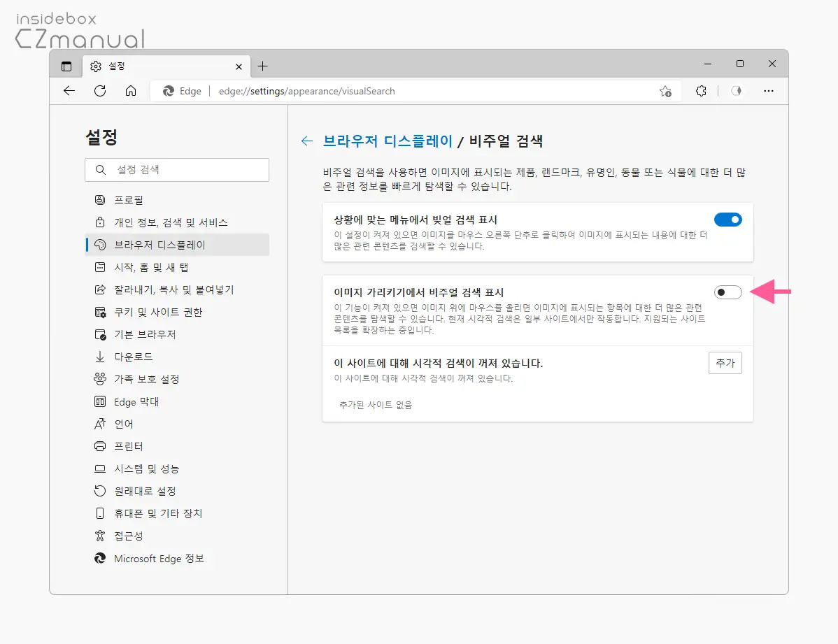Open the browser essentials icon
838x644 pixels.
(737, 91)
